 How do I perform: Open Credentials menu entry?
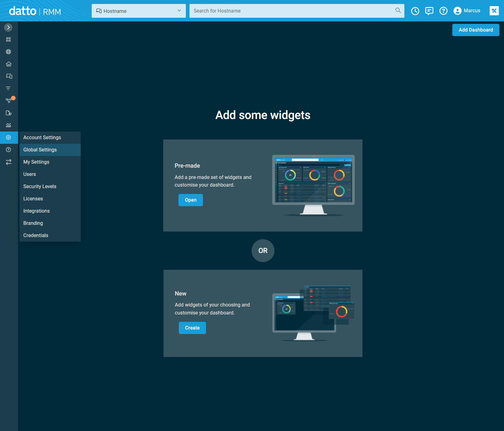(x=50, y=236)
